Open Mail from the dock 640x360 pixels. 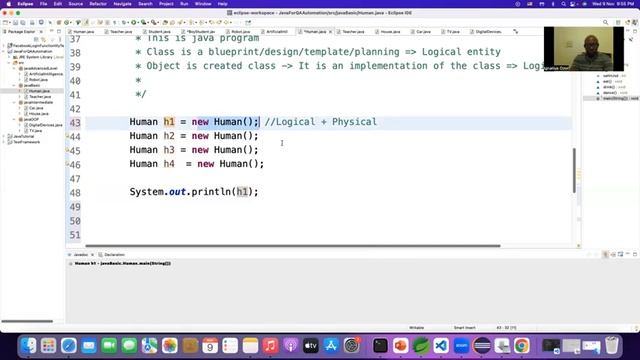coord(89,346)
